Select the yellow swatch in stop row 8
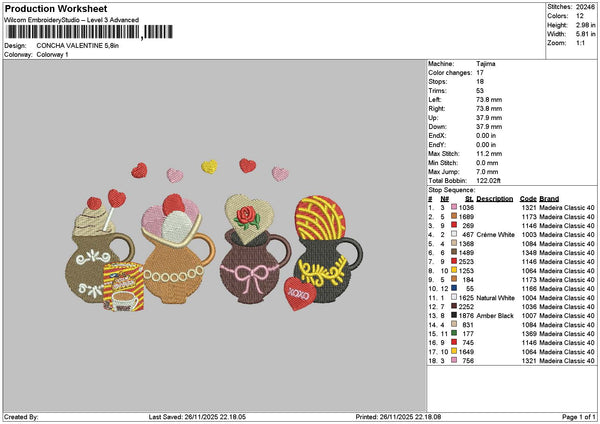This screenshot has width=600, height=424. pos(454,271)
